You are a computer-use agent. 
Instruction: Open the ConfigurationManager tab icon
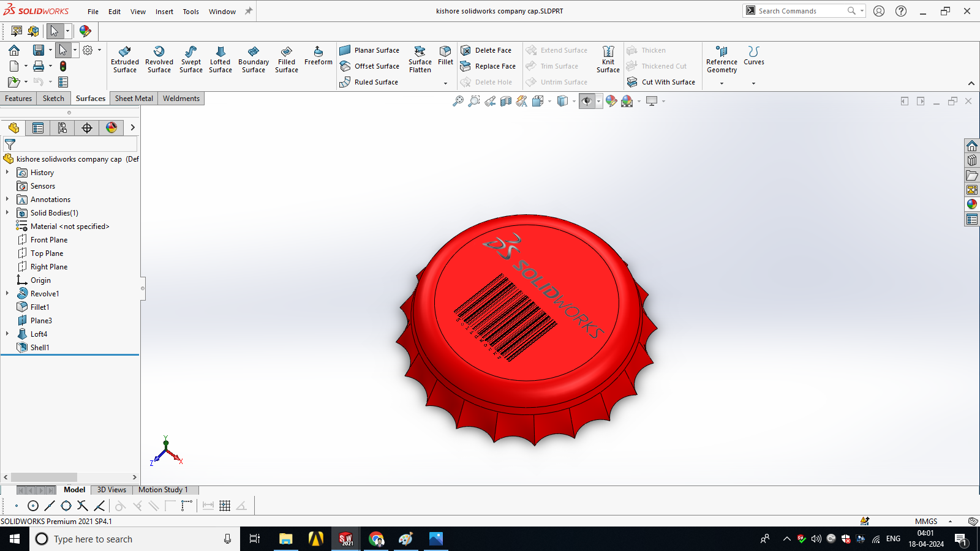[x=62, y=127]
